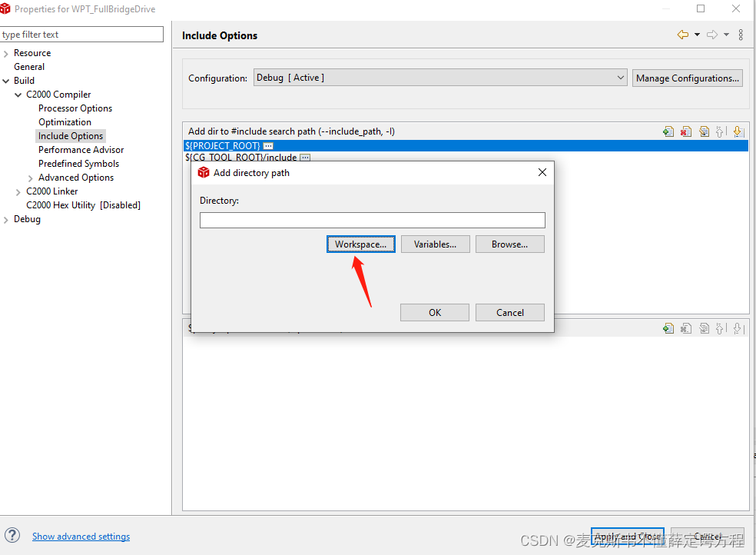Select Performance Advisor
Image resolution: width=756 pixels, height=555 pixels.
pos(81,149)
